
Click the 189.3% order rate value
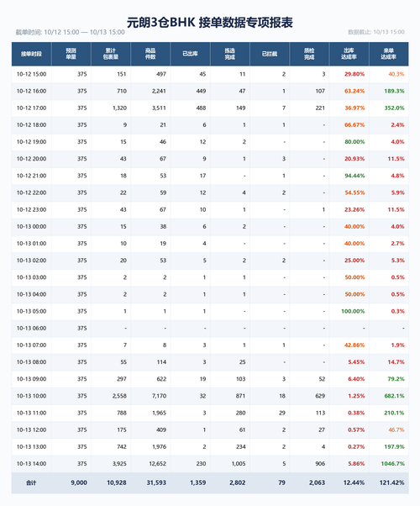394,91
